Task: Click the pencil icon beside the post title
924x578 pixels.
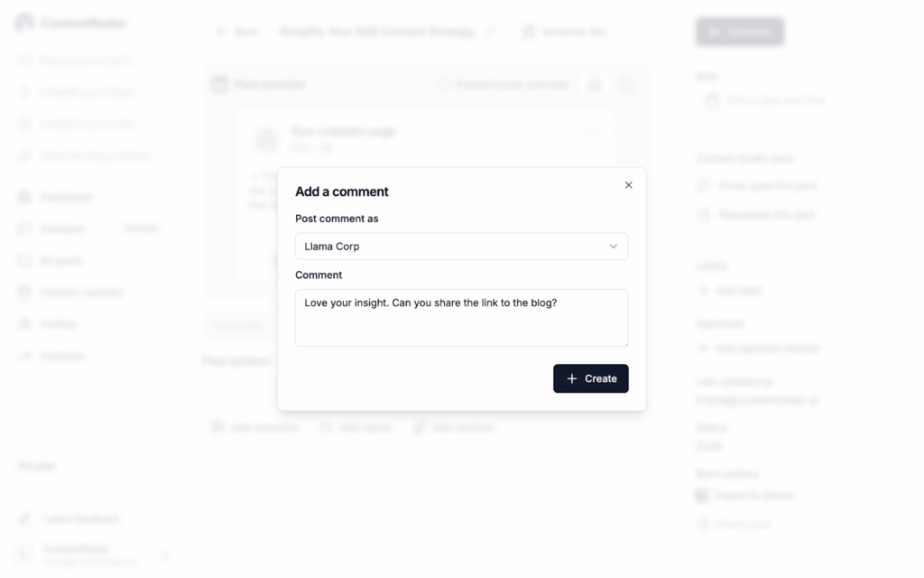Action: click(490, 32)
